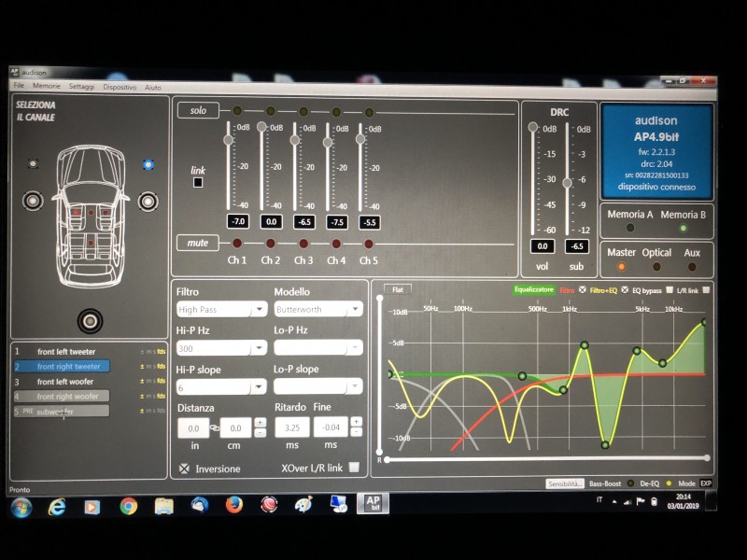Solo channel 3 using its solo indicator
This screenshot has height=560, width=747.
click(303, 112)
